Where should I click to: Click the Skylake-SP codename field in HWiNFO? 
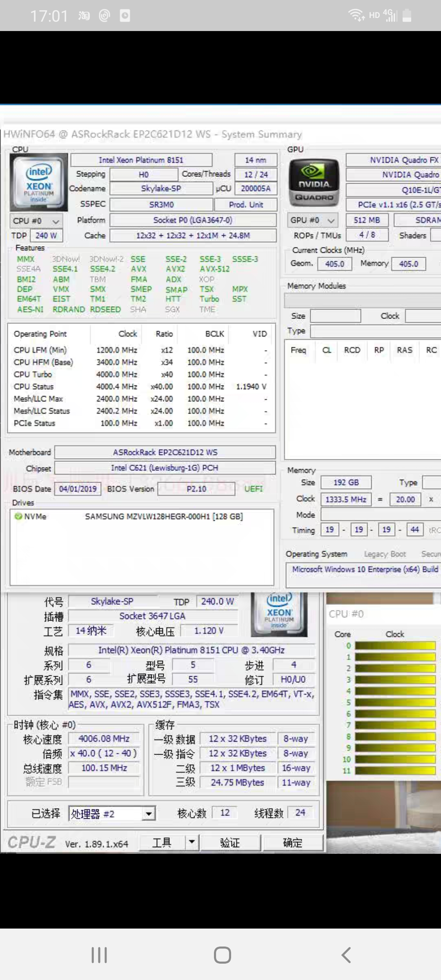[161, 189]
